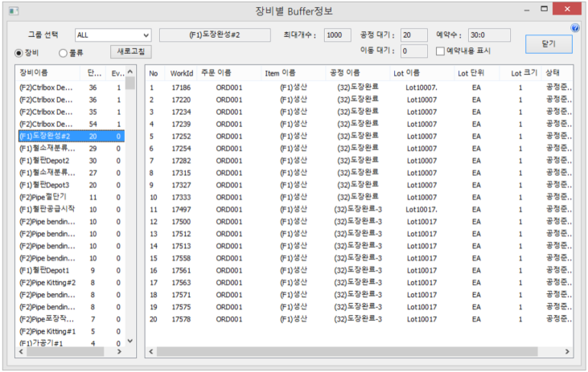Enable the 예약내용 표시 checkbox
588x372 pixels.
[440, 51]
